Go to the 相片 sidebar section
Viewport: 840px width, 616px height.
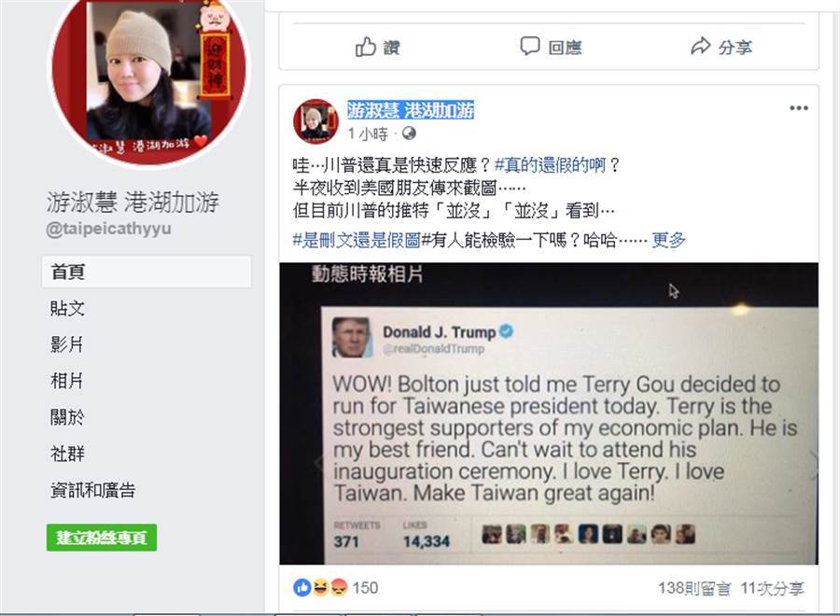click(67, 381)
